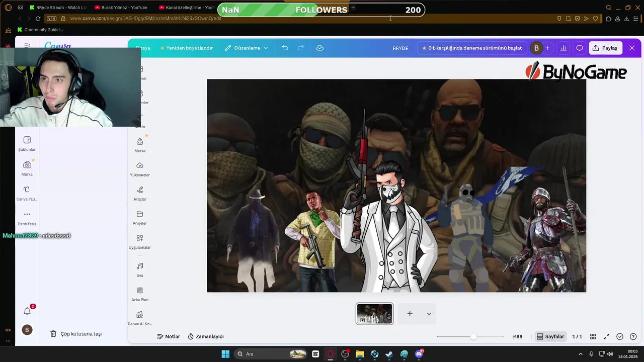This screenshot has width=644, height=362.
Task: Switch to Kanal özelleştirme YouTube tab
Action: tap(186, 8)
